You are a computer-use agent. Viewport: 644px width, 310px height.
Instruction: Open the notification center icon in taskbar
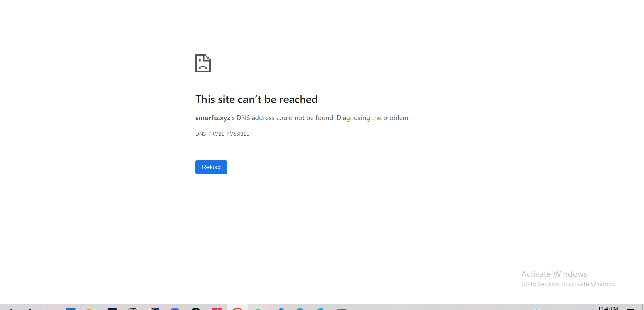(631, 309)
